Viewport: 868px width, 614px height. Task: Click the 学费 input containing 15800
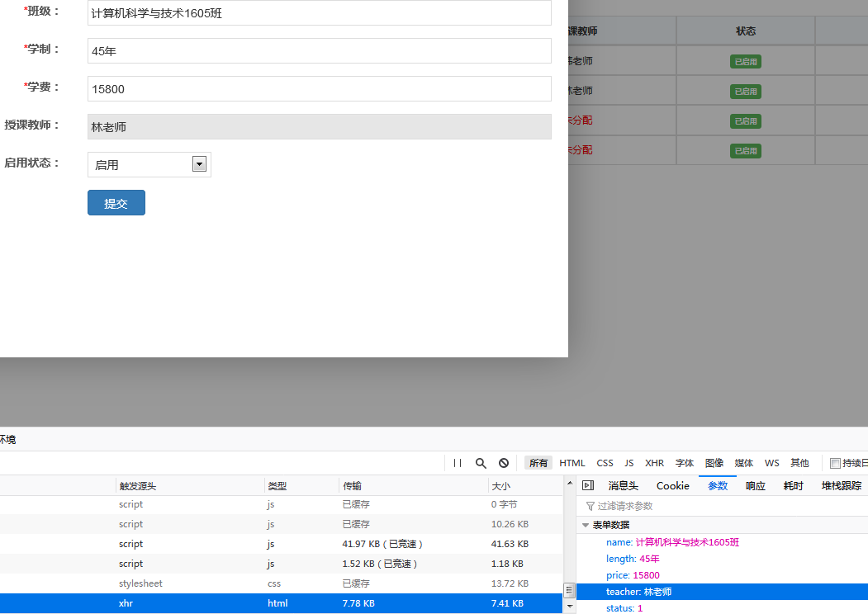320,88
